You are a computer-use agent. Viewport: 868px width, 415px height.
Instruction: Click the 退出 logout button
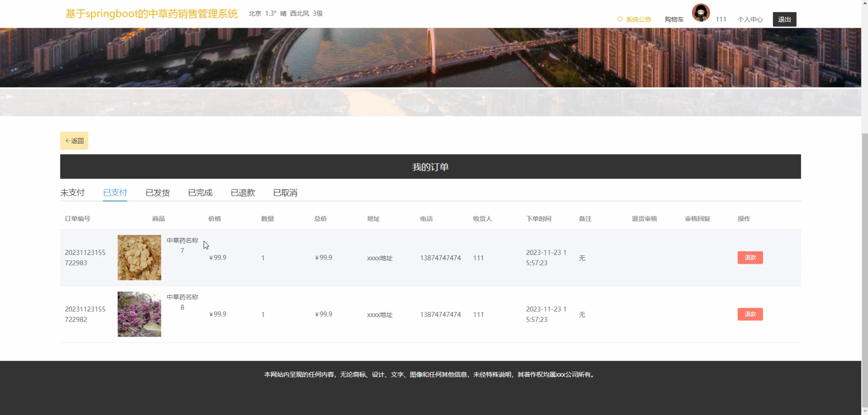tap(784, 19)
